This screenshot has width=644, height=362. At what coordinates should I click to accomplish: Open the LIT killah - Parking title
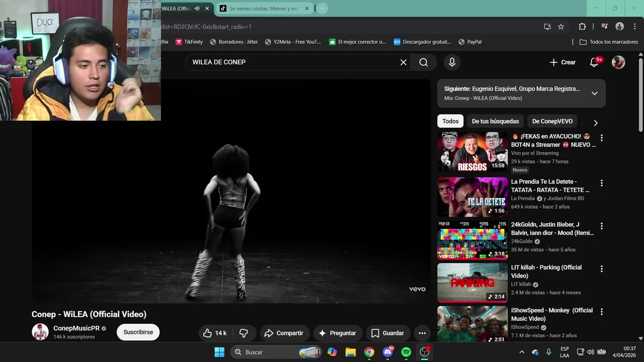(x=546, y=271)
